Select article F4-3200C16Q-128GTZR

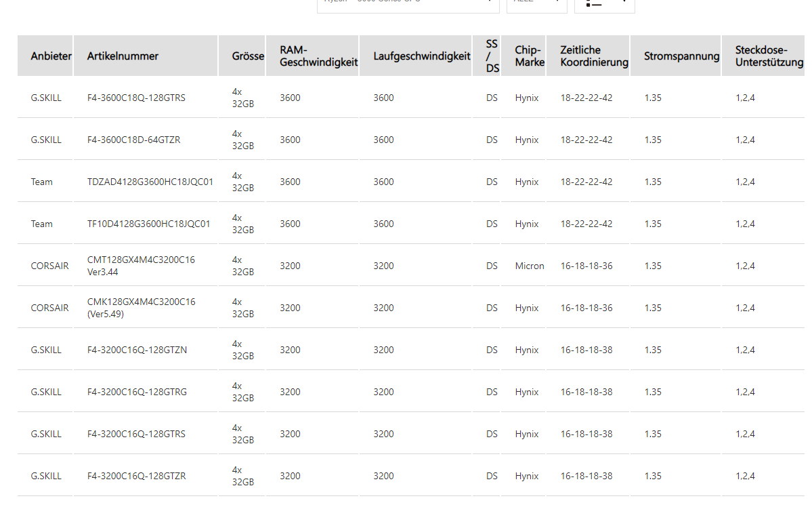pyautogui.click(x=136, y=476)
